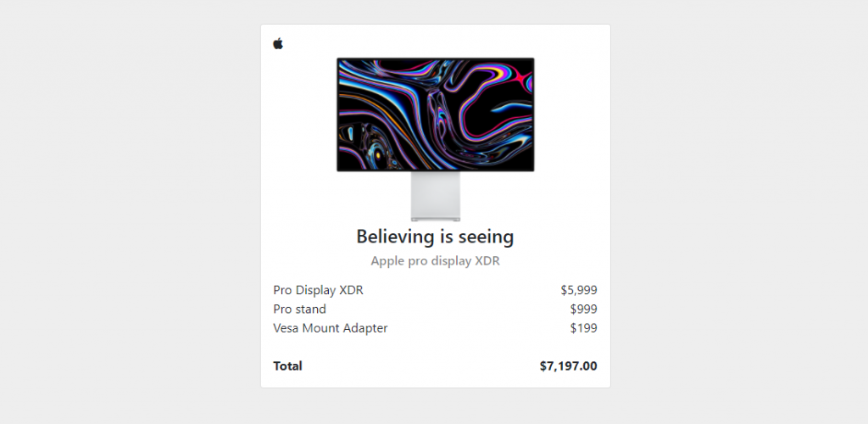Viewport: 868px width, 424px height.
Task: Click the 'Believing is seeing' heading
Action: point(435,237)
